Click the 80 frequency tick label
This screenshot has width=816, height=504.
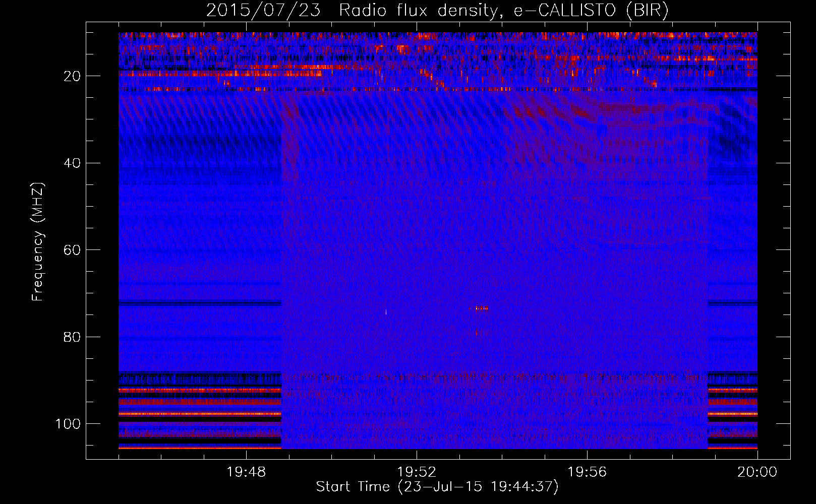tap(72, 337)
